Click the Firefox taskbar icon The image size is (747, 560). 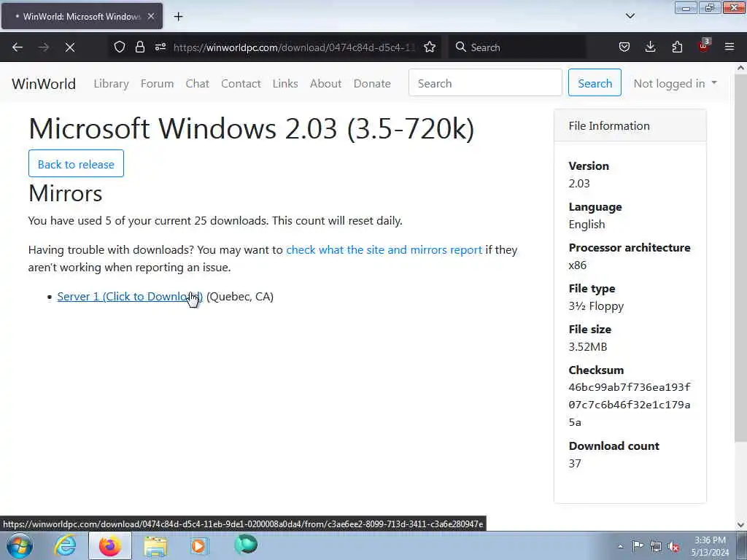tap(110, 545)
